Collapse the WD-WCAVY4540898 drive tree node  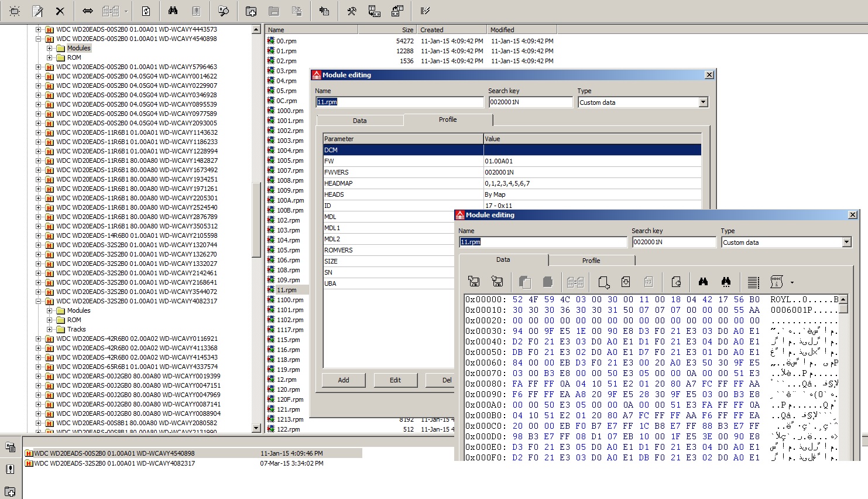coord(39,39)
